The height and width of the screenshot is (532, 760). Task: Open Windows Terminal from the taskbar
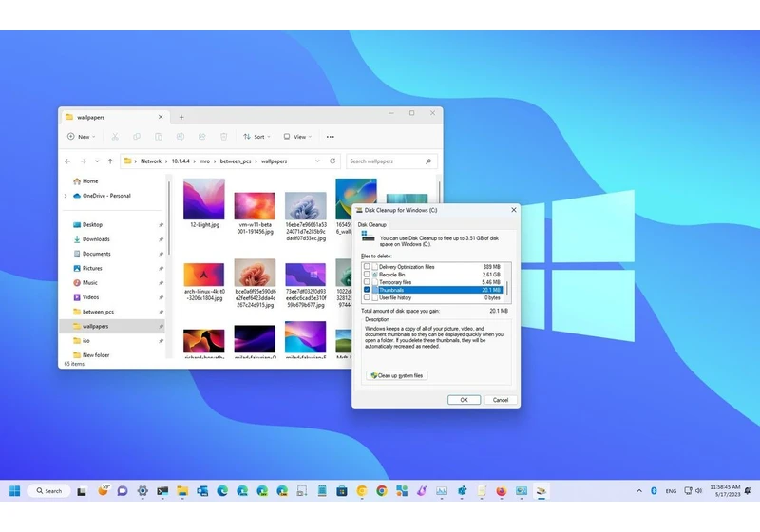click(x=162, y=491)
